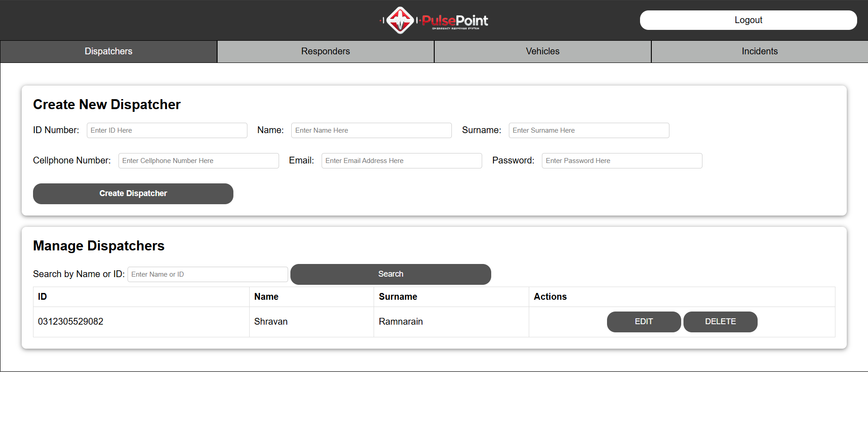Run the dispatcher Search button
868x446 pixels.
[x=391, y=274]
